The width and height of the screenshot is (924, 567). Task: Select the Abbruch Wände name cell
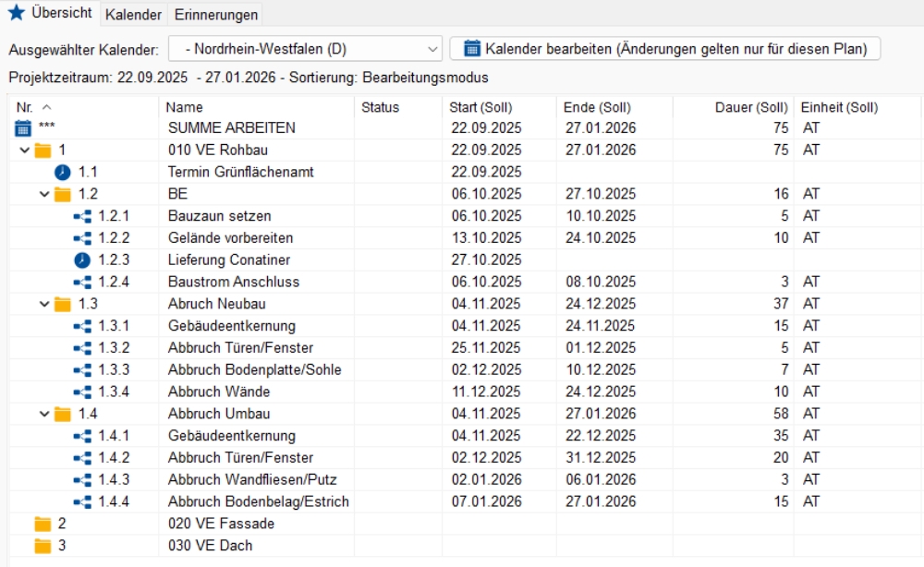(256, 392)
